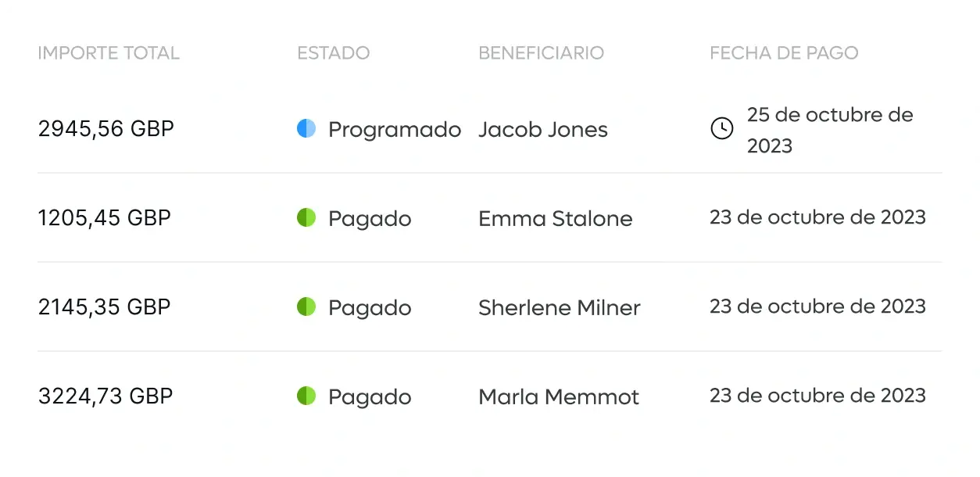This screenshot has height=477, width=980.
Task: Select the 2945,56 GBP payment amount
Action: [x=106, y=129]
